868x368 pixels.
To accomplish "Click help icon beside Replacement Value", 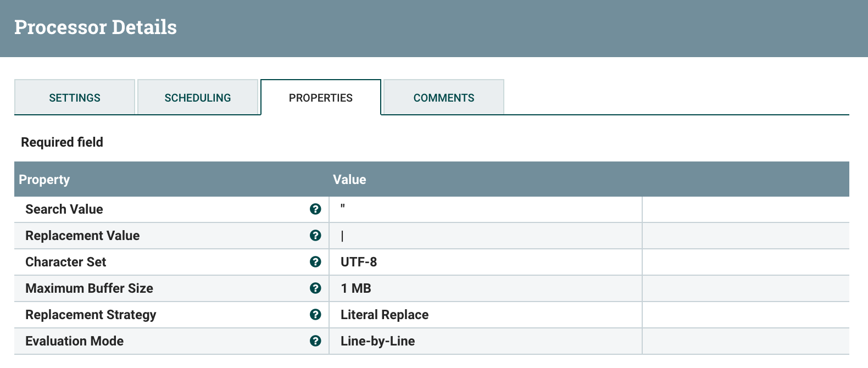I will pyautogui.click(x=315, y=235).
